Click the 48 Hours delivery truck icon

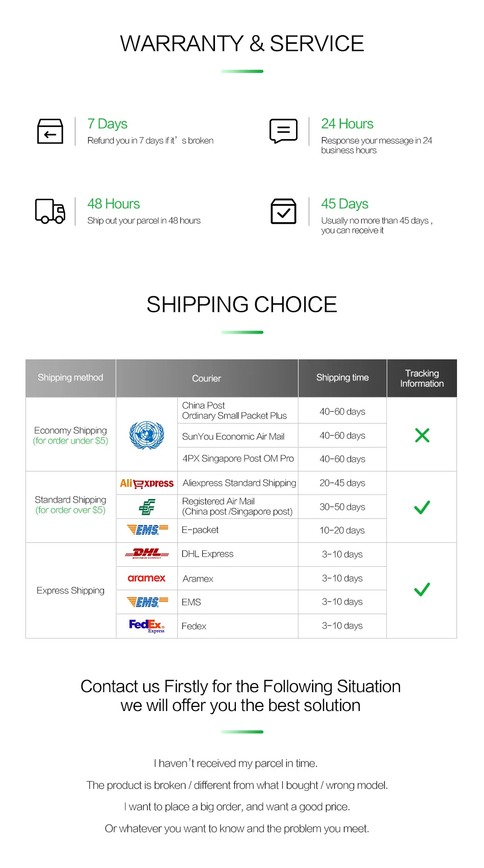pyautogui.click(x=50, y=211)
